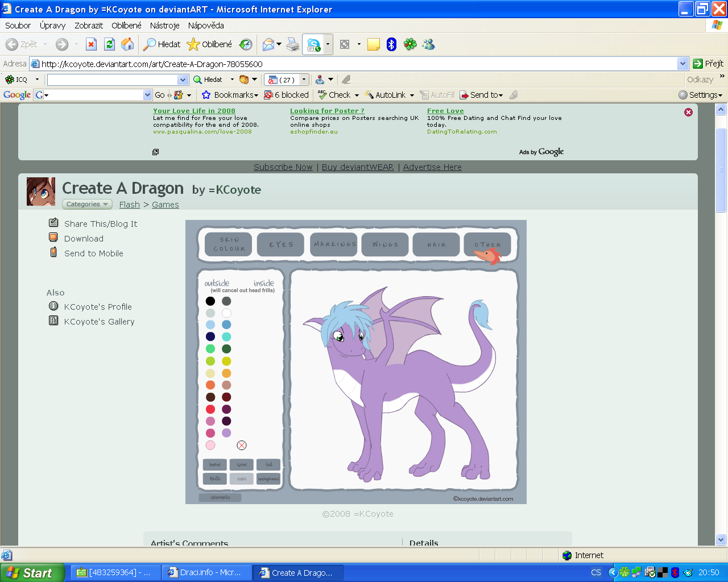Click the KCoyote's Profile info icon
728x582 pixels.
(53, 306)
